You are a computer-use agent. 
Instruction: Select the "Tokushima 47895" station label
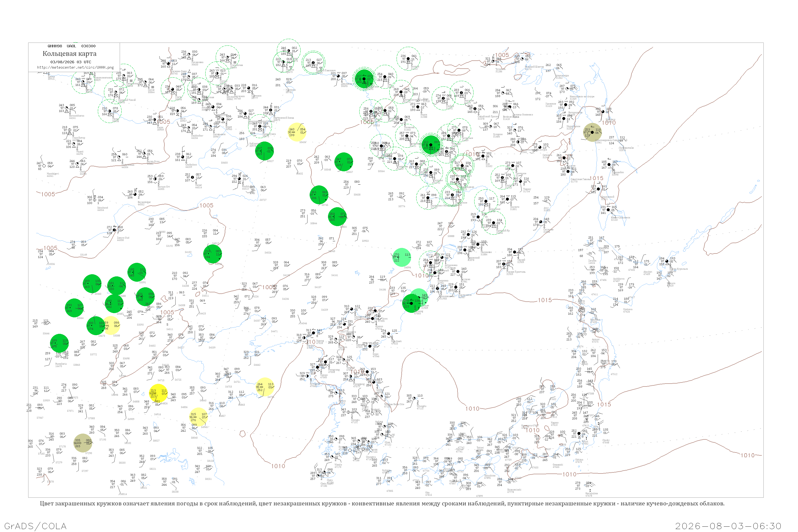(x=490, y=477)
